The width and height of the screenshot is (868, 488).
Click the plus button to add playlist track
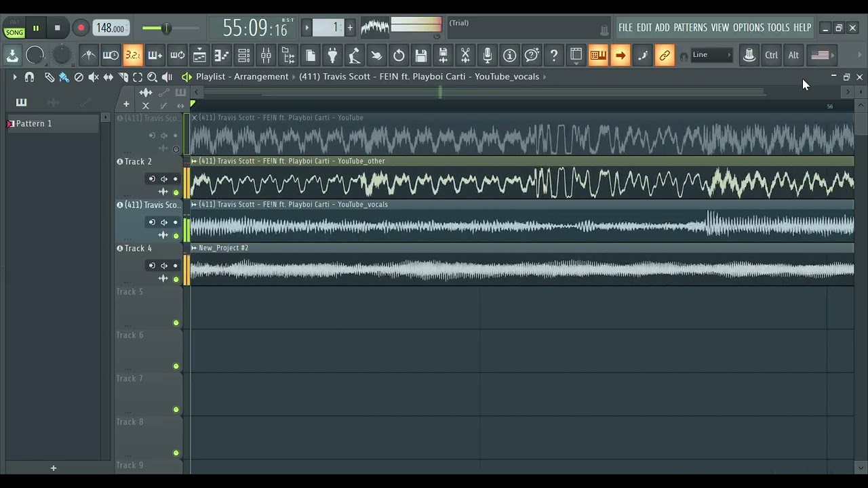(x=126, y=104)
